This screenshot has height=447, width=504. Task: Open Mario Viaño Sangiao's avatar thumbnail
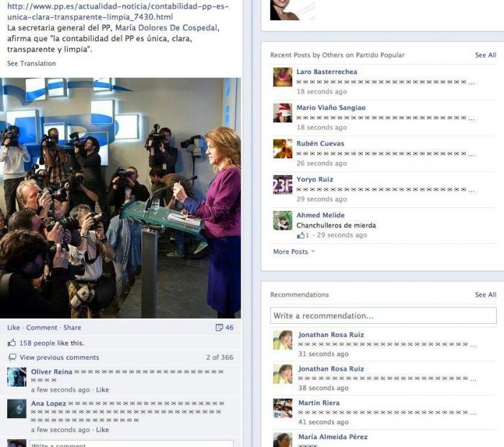point(282,113)
